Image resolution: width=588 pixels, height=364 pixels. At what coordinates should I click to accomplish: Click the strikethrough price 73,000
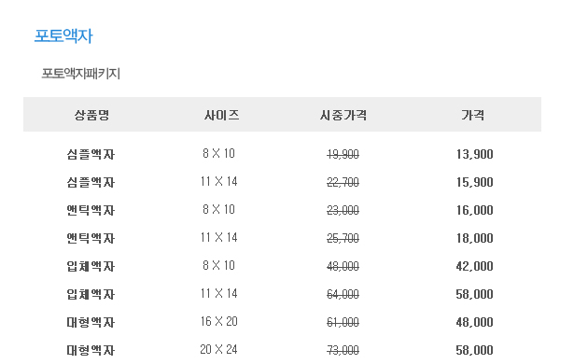tap(343, 350)
